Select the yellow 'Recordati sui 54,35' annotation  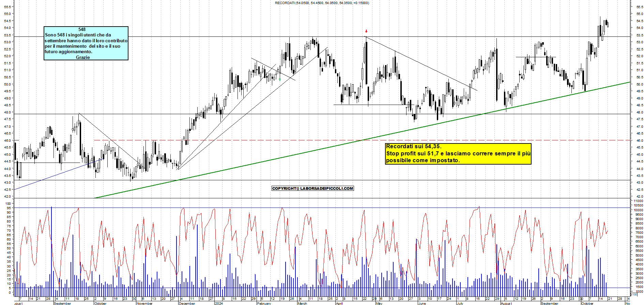458,153
